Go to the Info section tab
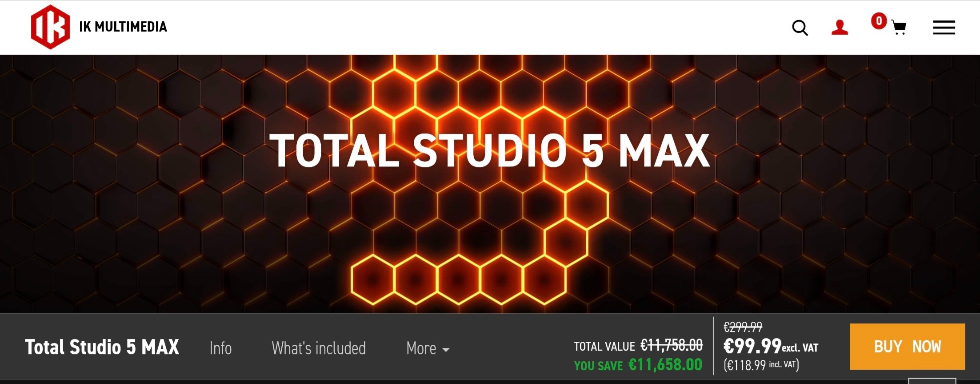 pyautogui.click(x=220, y=348)
